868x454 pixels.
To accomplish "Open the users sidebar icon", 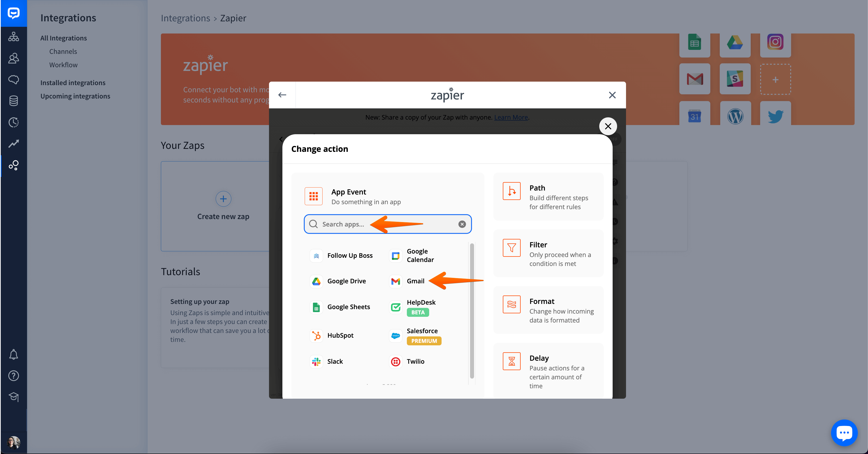I will click(13, 58).
